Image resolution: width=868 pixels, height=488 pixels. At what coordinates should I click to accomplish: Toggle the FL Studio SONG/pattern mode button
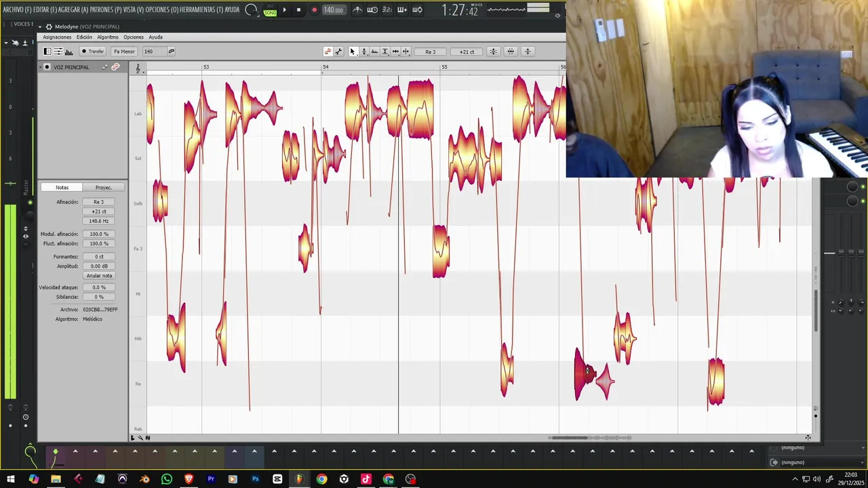(x=270, y=10)
